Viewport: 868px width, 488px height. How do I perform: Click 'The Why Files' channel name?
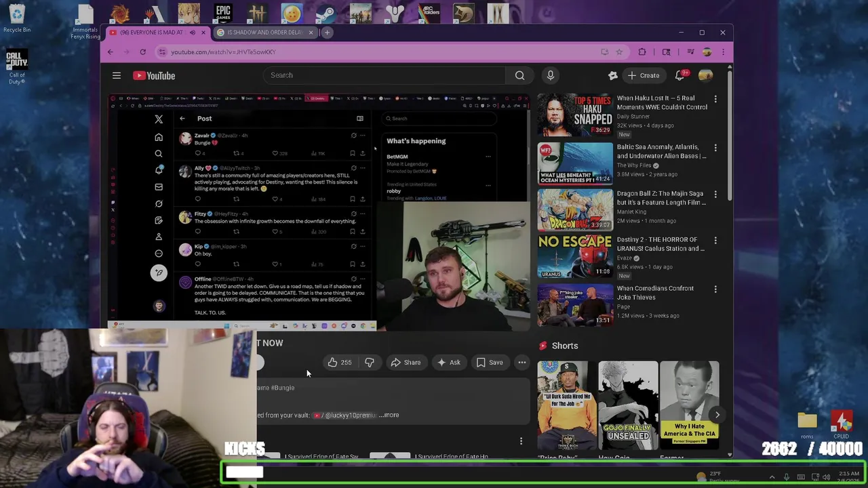coord(634,165)
